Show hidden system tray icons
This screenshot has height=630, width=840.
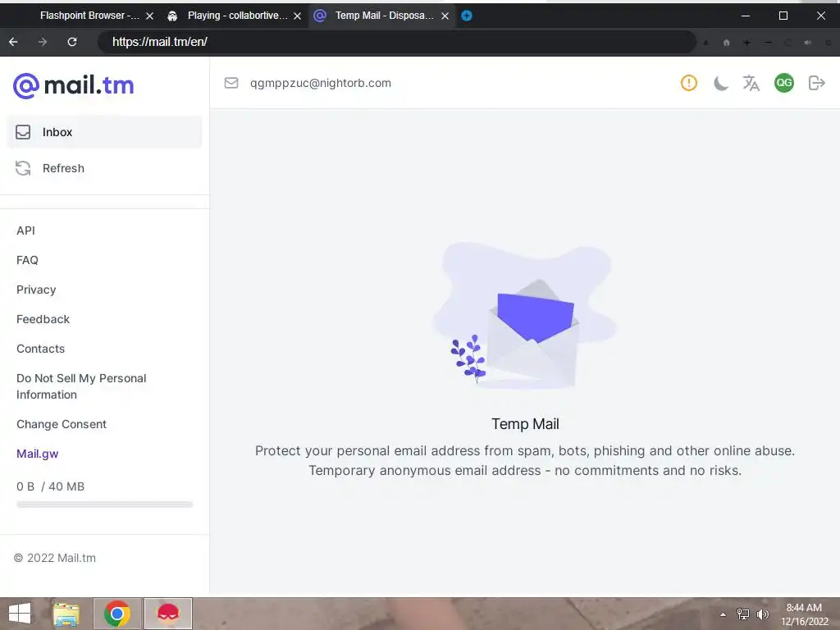724,614
